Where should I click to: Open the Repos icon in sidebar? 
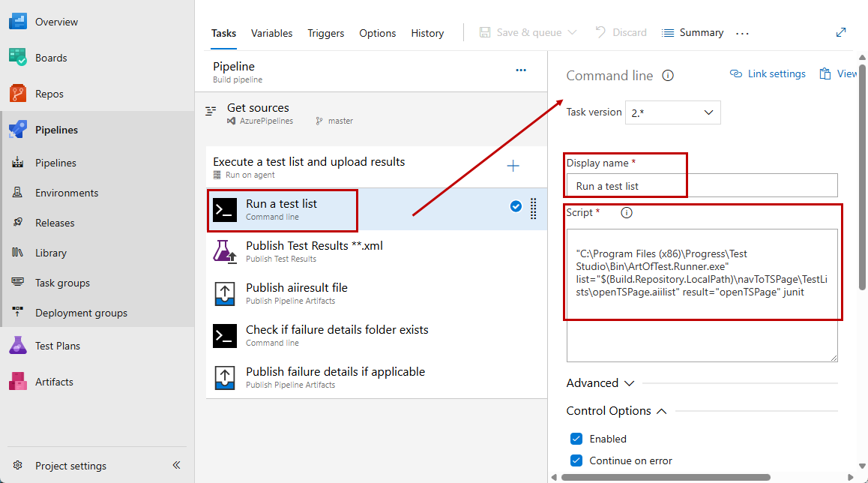pyautogui.click(x=18, y=94)
